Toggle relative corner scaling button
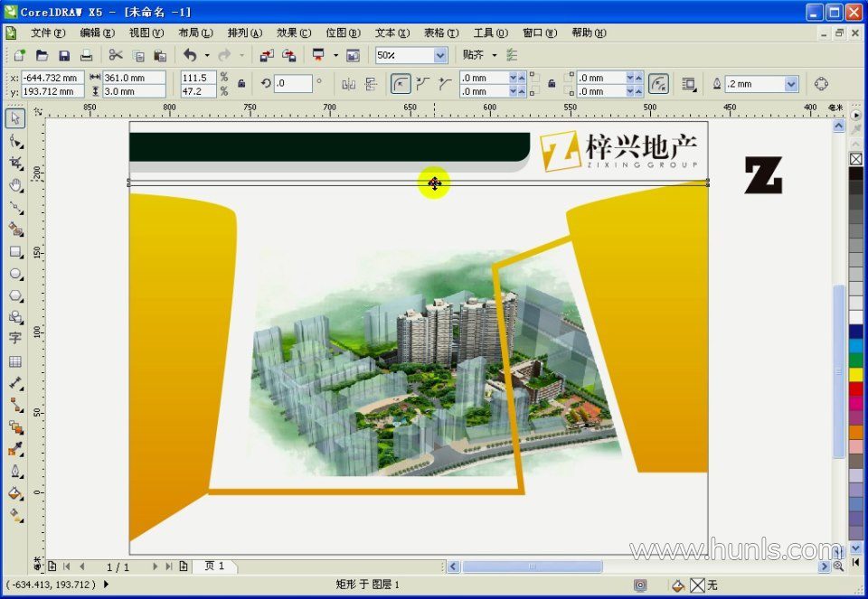 [659, 84]
